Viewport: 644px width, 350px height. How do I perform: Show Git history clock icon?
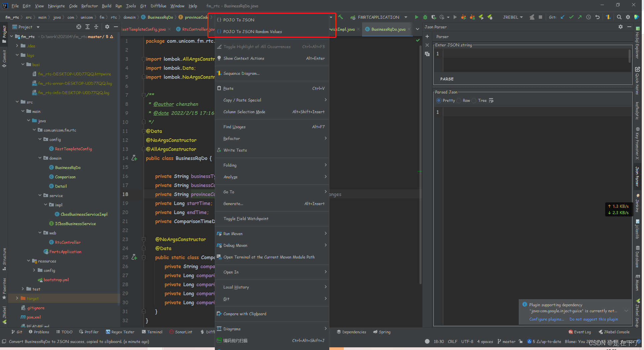(x=589, y=17)
